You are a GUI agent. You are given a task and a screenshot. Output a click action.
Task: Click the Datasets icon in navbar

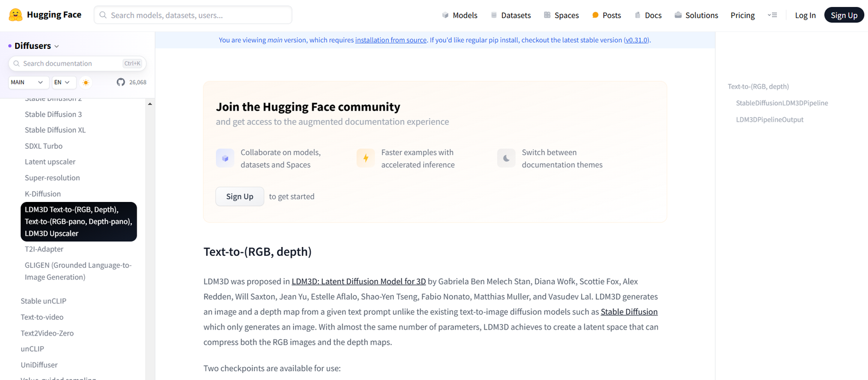pyautogui.click(x=494, y=15)
